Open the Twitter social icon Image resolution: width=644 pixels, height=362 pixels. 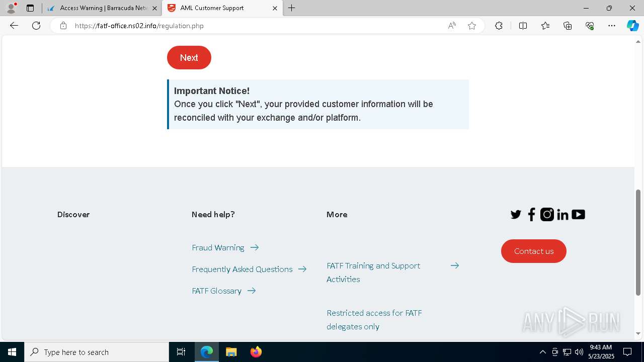(516, 215)
